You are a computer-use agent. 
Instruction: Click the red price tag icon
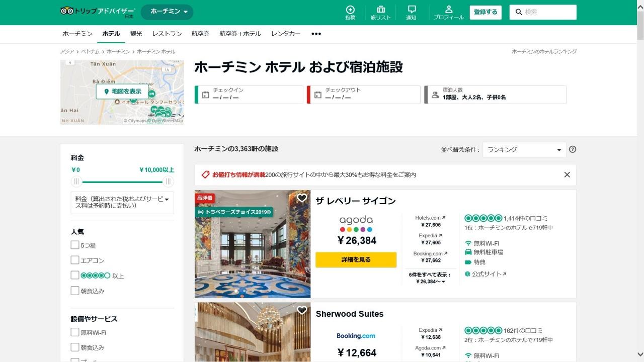click(205, 175)
